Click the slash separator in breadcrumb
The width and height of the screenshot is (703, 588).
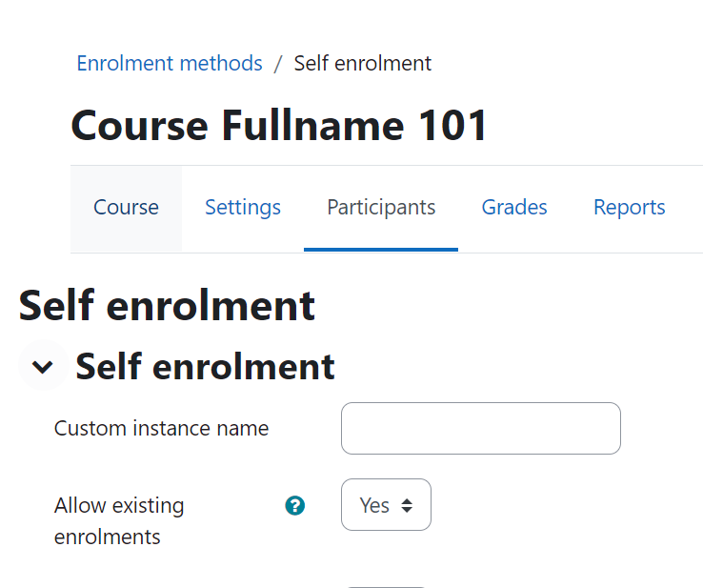[278, 64]
